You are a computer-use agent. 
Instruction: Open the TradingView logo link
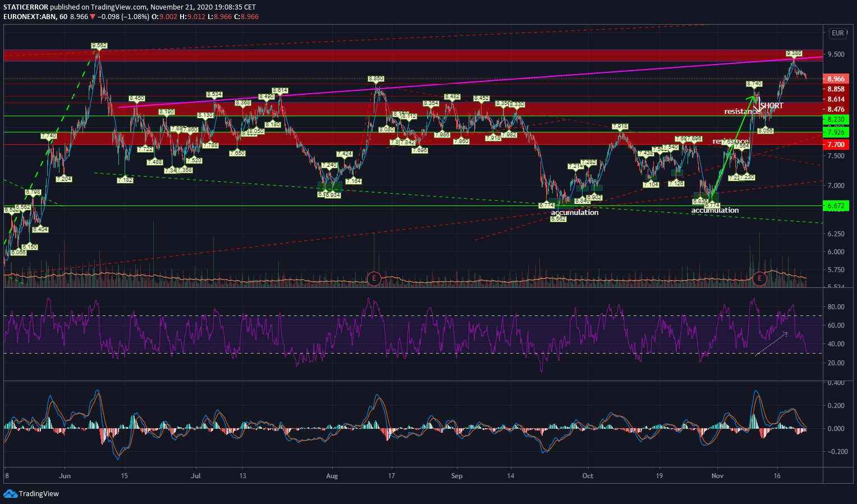pyautogui.click(x=31, y=494)
